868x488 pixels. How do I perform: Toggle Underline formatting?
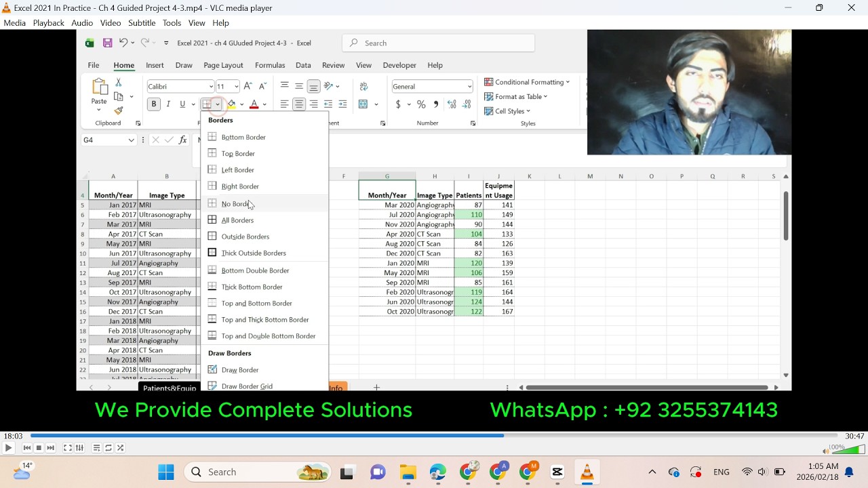click(182, 104)
